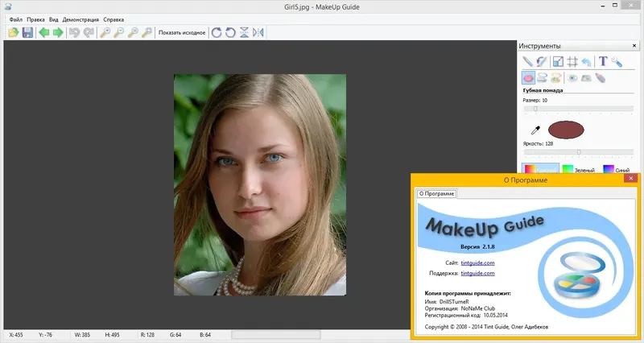The width and height of the screenshot is (644, 343).
Task: Click the blue undo arrow tool in Инструменты
Action: click(x=586, y=62)
